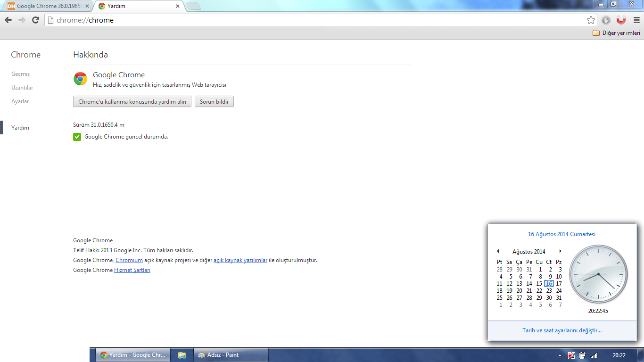Select day 16 in the calendar
This screenshot has width=644, height=362.
[549, 284]
